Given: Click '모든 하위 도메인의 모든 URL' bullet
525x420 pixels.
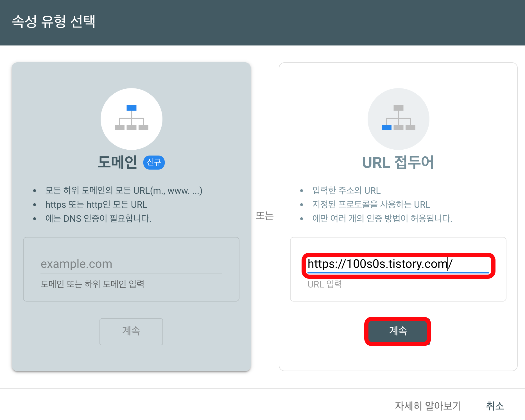Looking at the screenshot, I should (124, 190).
